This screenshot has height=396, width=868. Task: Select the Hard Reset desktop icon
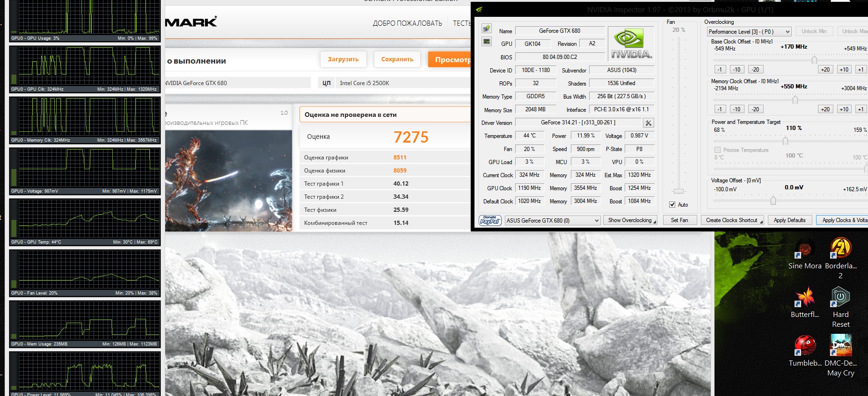coord(841,307)
